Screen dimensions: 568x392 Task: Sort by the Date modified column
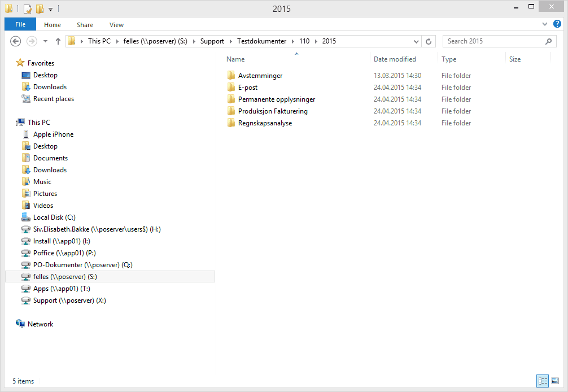point(395,59)
